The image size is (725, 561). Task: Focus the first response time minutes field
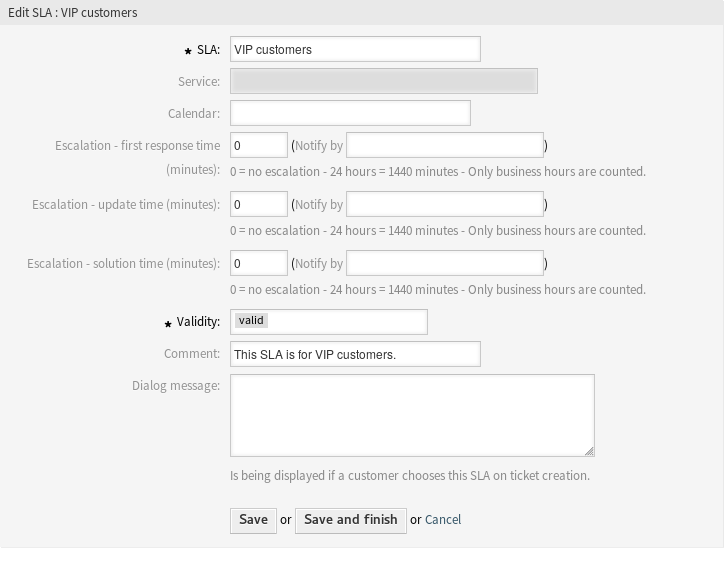(258, 145)
